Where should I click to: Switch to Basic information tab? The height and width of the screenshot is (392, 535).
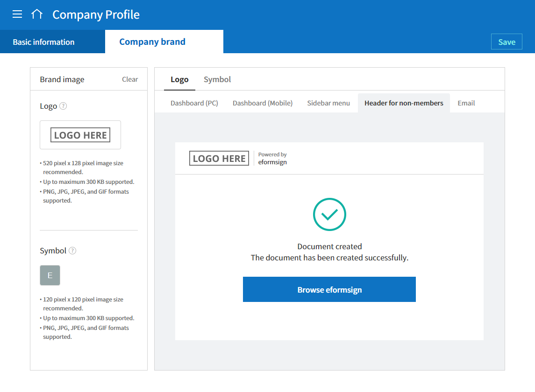click(x=52, y=42)
